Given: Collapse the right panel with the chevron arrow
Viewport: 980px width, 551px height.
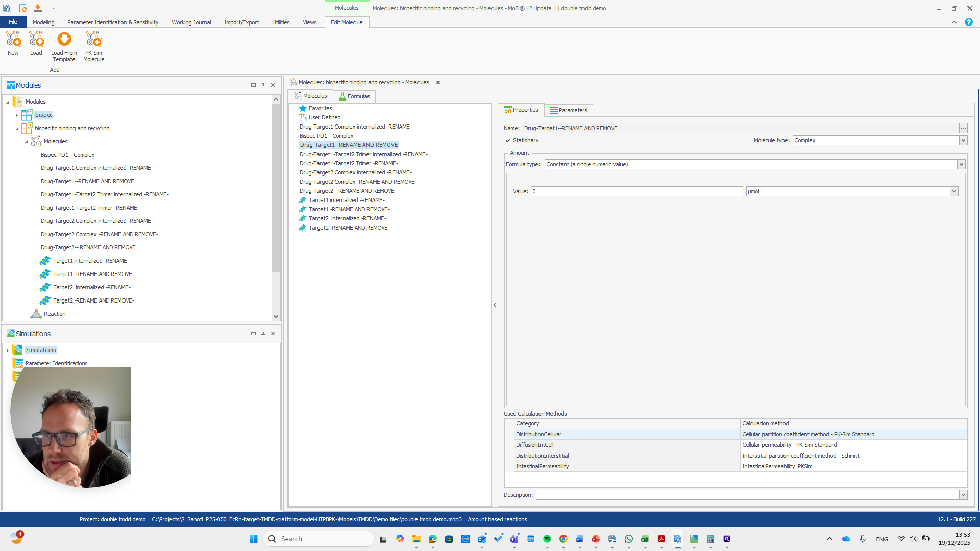Looking at the screenshot, I should coord(494,305).
